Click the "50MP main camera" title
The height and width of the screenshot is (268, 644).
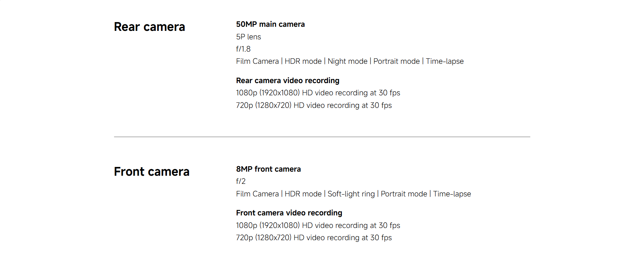coord(270,24)
